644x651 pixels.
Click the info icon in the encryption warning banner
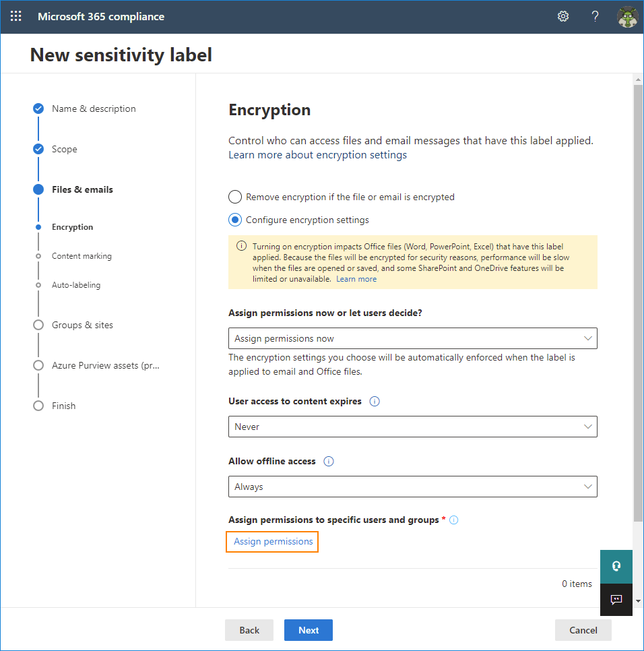click(x=241, y=245)
